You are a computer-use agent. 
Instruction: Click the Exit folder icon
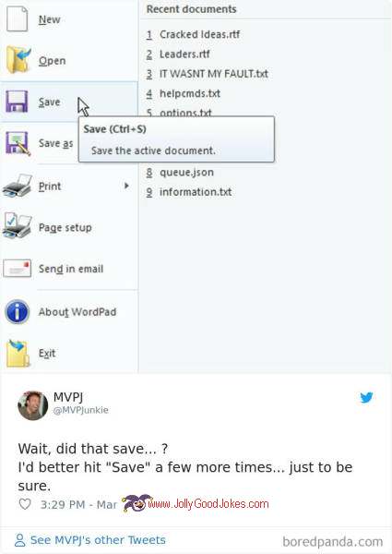tap(18, 354)
